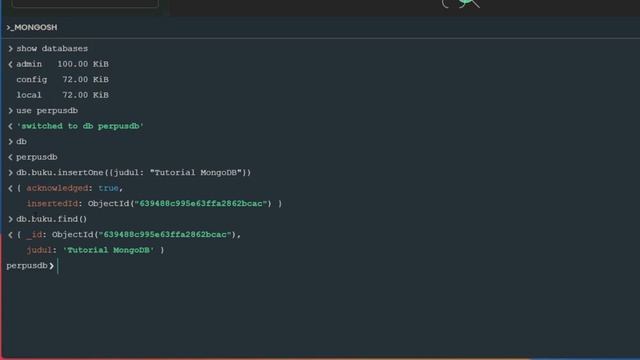The image size is (640, 360).
Task: Select the admin 100.00 KiB output row
Action: [62, 64]
